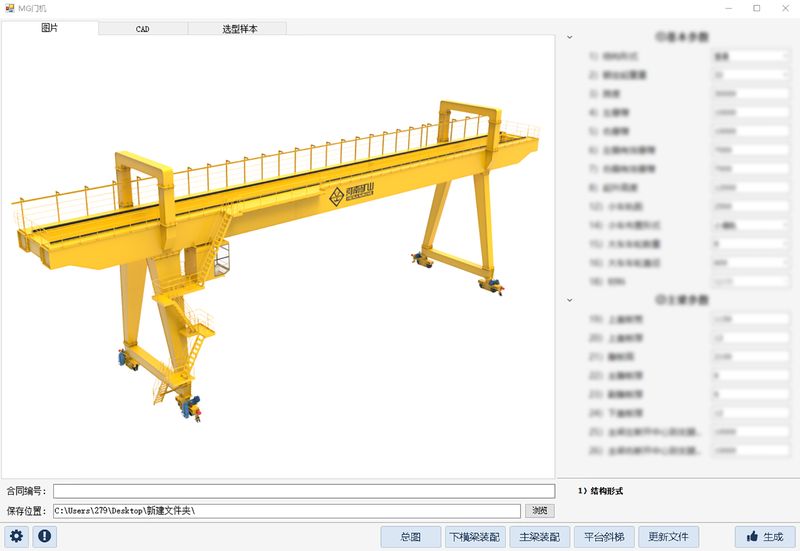
Task: Open settings with the gear icon
Action: point(17,537)
